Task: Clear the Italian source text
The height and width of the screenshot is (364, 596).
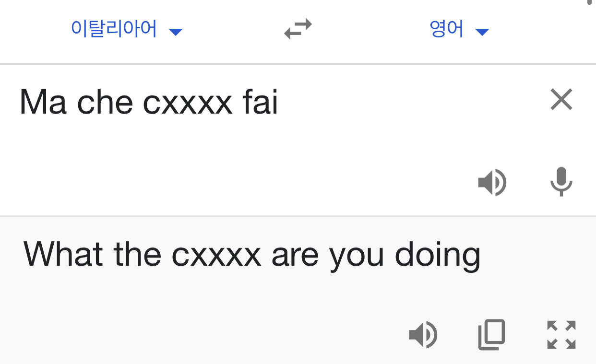Action: 561,100
